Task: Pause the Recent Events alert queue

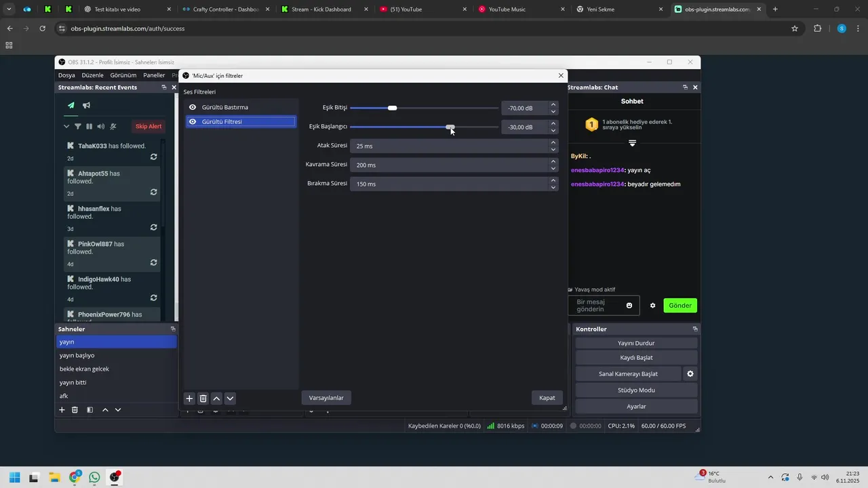Action: click(90, 127)
